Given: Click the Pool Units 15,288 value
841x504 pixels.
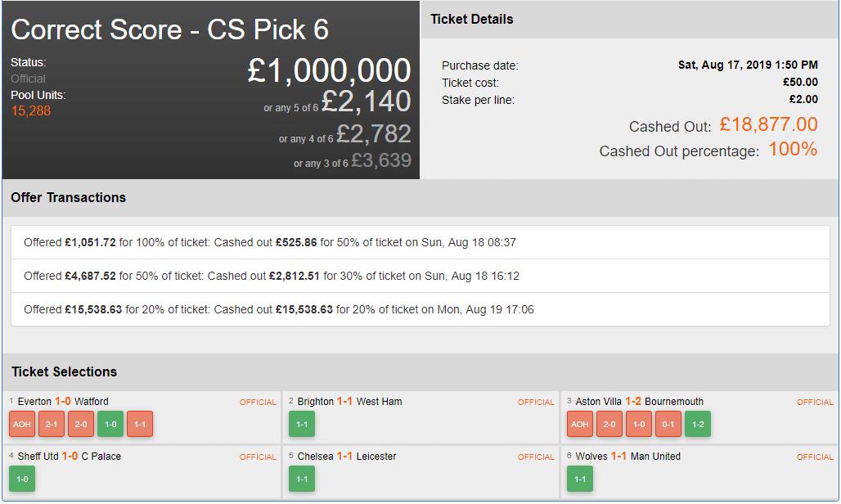Looking at the screenshot, I should click(31, 110).
